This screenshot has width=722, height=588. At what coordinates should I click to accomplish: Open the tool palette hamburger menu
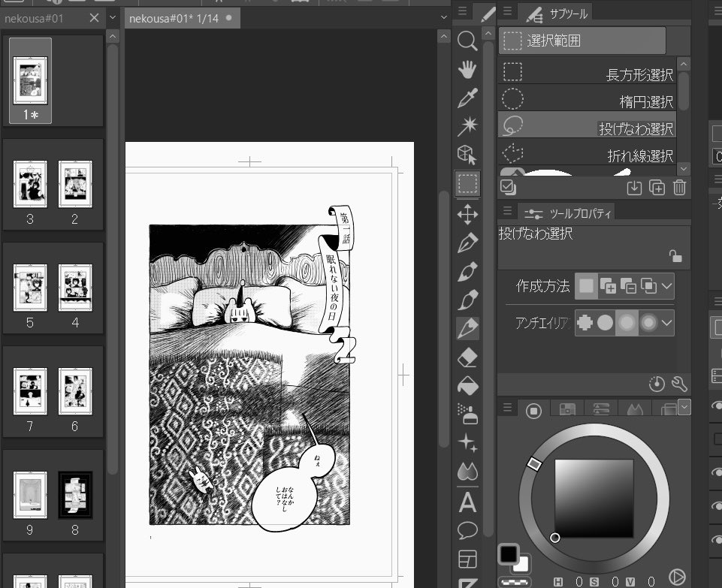[463, 10]
